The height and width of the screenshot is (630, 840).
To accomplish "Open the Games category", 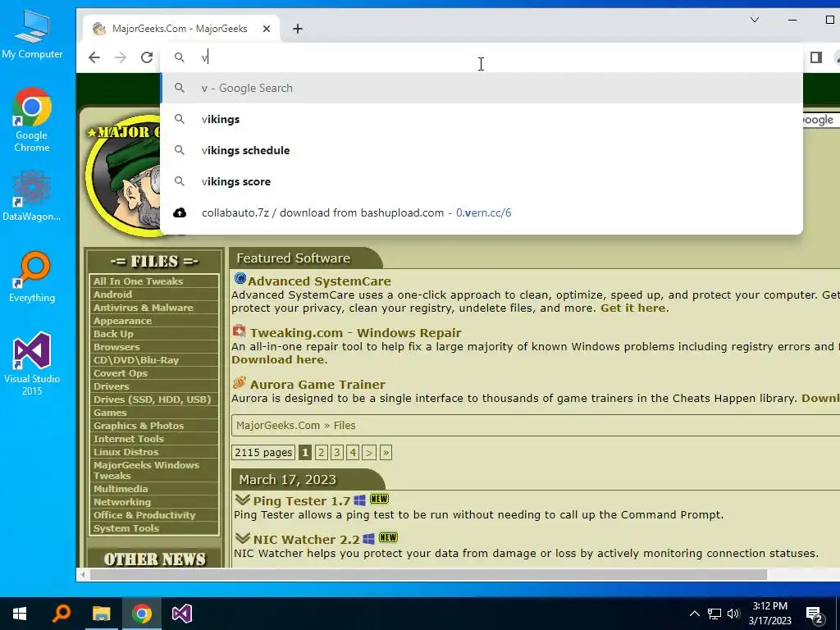I will [x=110, y=413].
